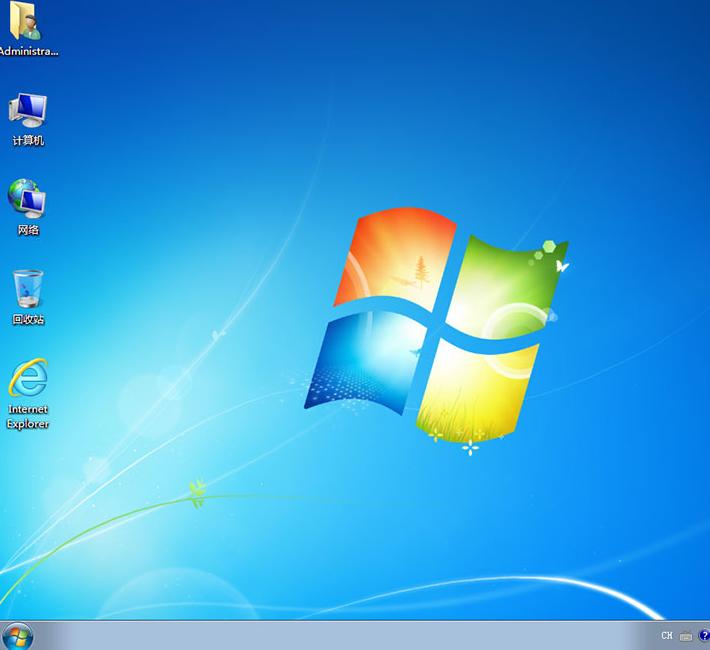
Task: Click the keyboard icon in language bar
Action: (x=685, y=636)
